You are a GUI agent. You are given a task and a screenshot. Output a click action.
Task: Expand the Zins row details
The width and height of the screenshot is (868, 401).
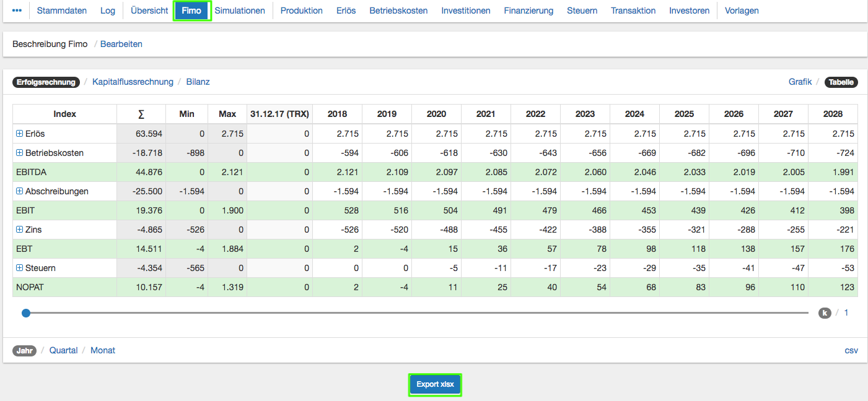[x=19, y=230]
